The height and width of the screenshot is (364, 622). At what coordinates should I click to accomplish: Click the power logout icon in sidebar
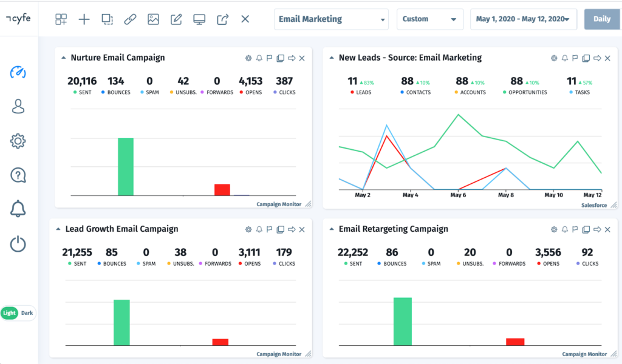(x=18, y=244)
